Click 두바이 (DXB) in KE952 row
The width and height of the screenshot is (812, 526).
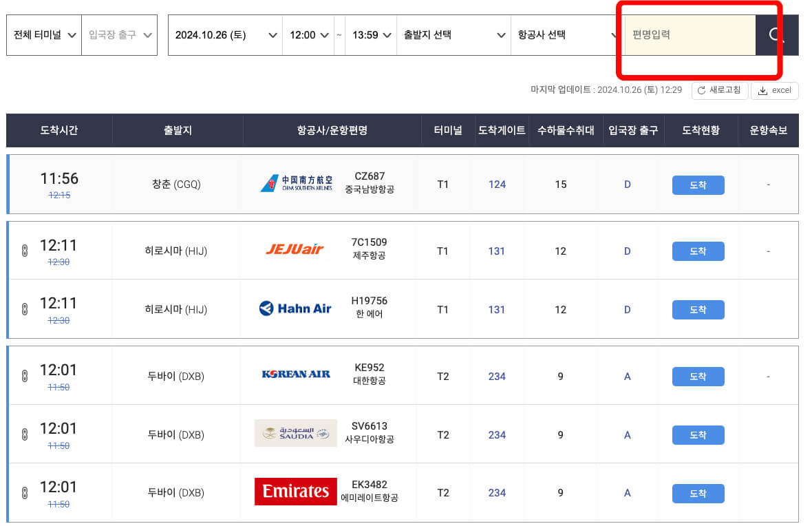point(176,377)
